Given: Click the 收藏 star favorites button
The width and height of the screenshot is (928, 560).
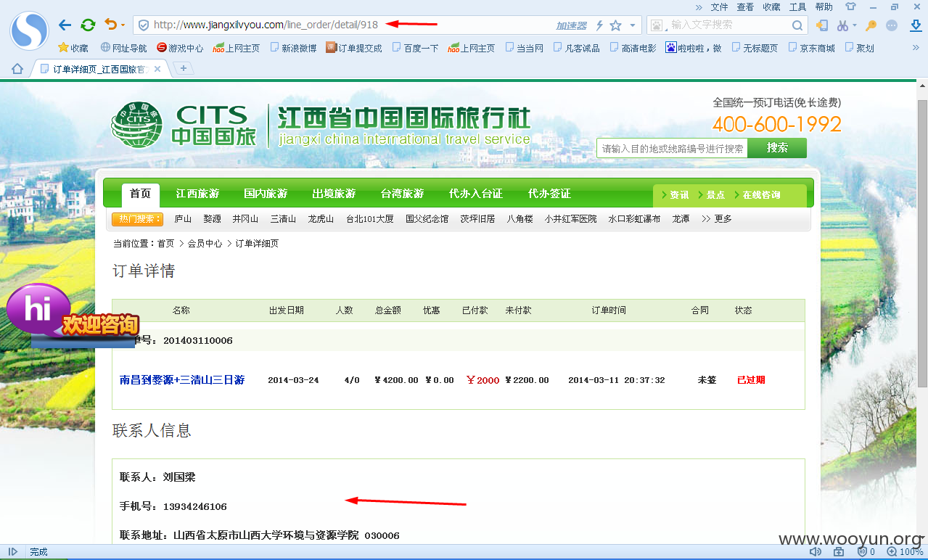Looking at the screenshot, I should 73,48.
